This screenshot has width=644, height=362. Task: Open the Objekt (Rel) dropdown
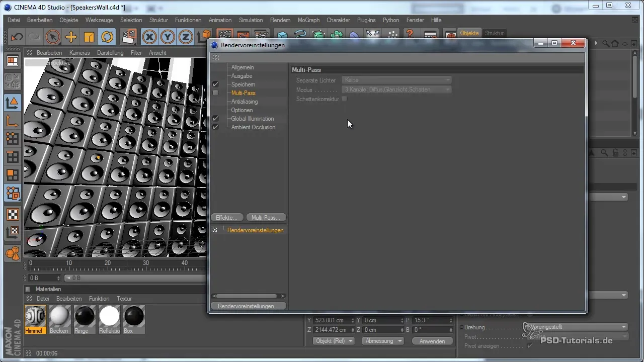point(334,341)
